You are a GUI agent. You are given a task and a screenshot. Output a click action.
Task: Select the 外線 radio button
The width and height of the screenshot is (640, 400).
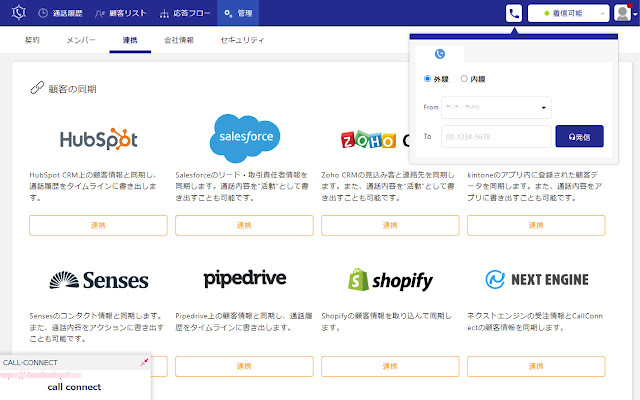[x=427, y=78]
